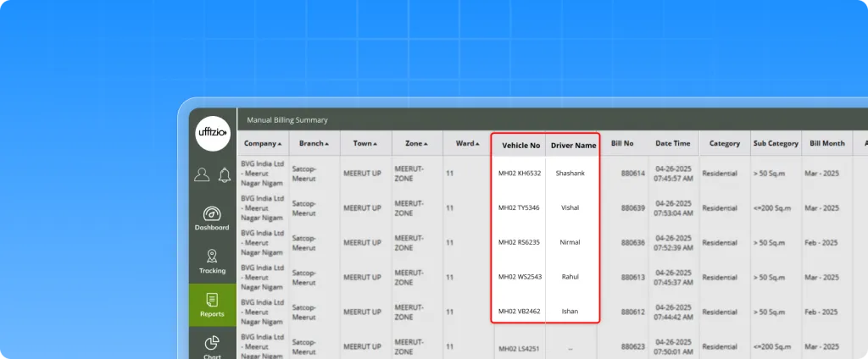
Task: Sort by the Town column arrow
Action: point(375,144)
